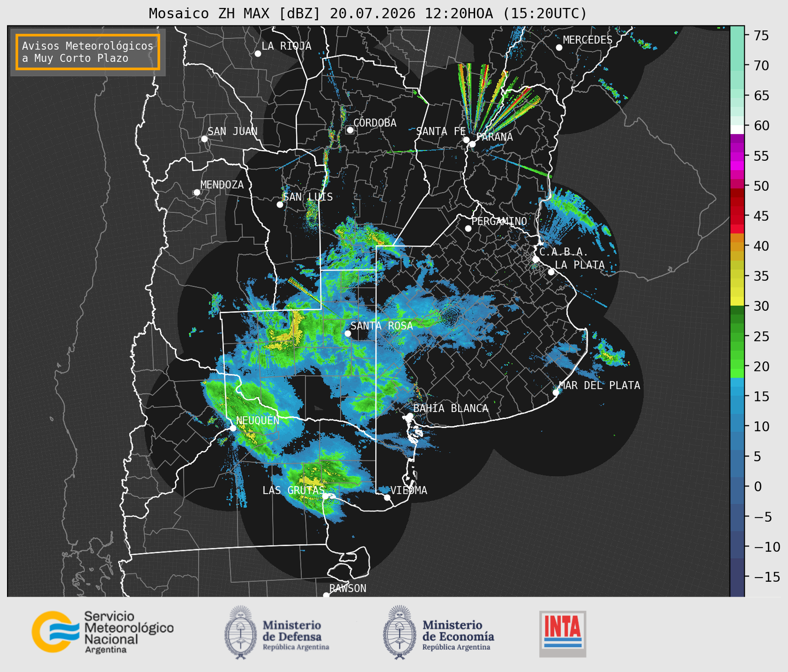Click the Pergamino city marker

468,228
